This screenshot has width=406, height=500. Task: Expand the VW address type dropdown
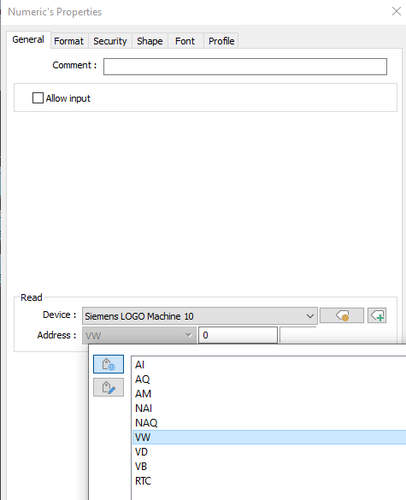139,335
